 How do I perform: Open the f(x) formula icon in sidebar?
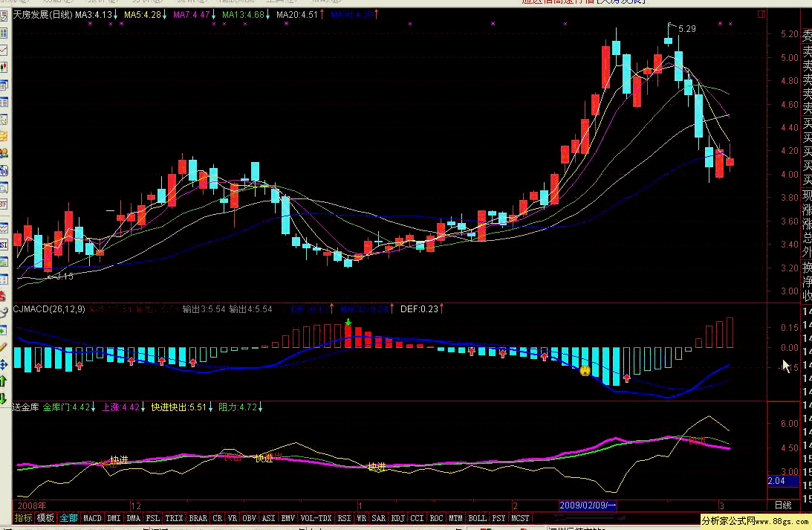pos(4,170)
